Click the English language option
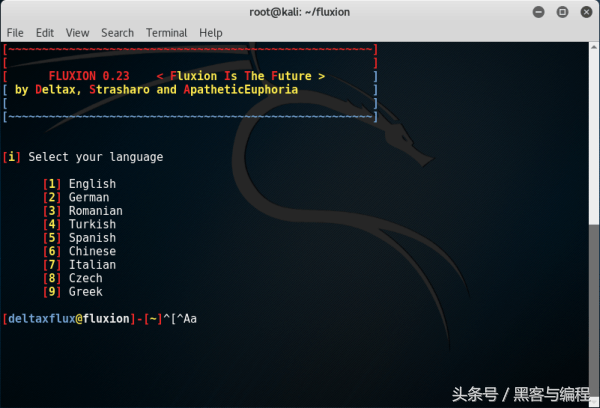600x408 pixels. click(x=80, y=184)
